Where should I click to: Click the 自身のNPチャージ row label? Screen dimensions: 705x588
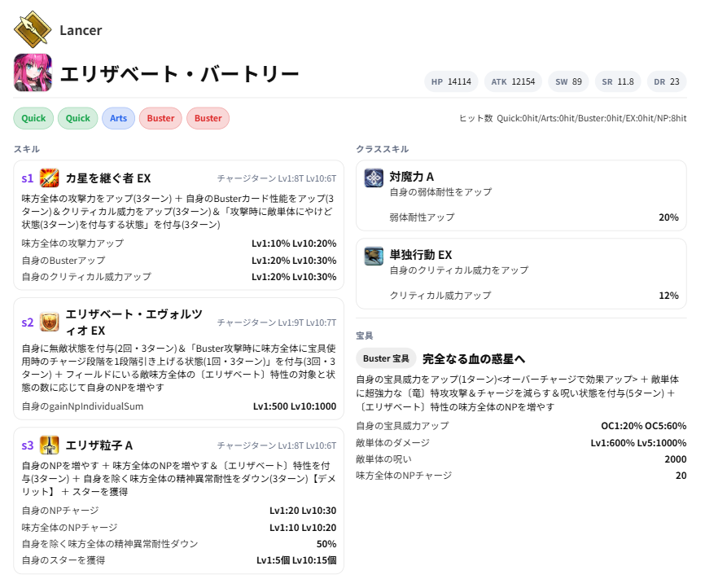coord(60,511)
